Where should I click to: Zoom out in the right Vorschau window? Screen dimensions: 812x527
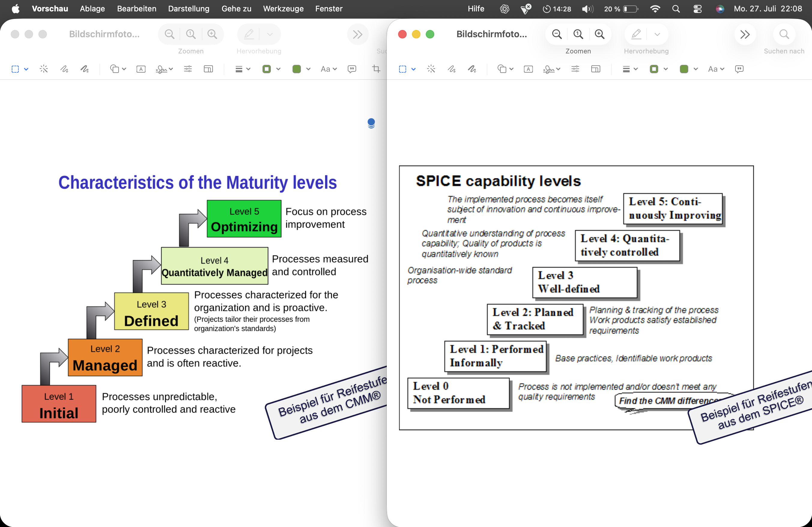(x=557, y=34)
